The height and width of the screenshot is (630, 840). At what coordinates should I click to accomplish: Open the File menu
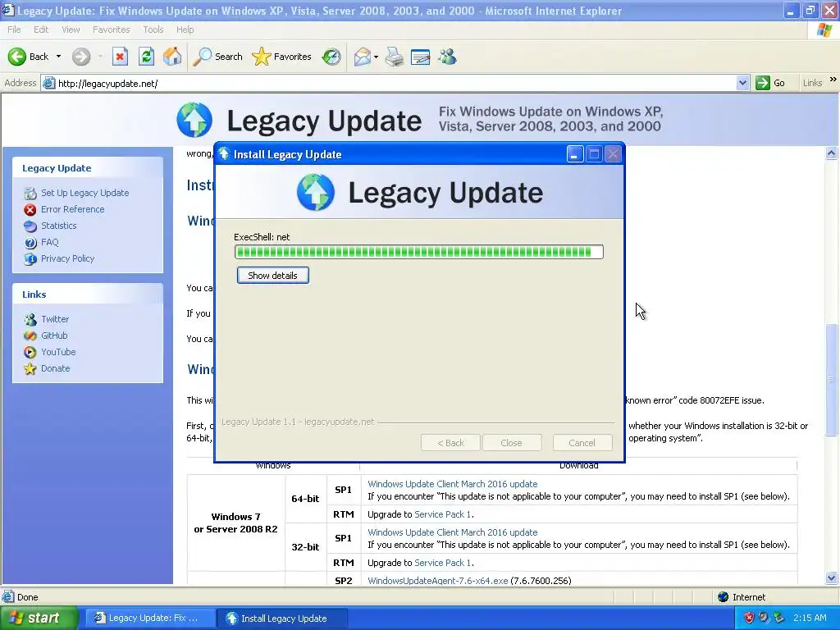pyautogui.click(x=14, y=30)
